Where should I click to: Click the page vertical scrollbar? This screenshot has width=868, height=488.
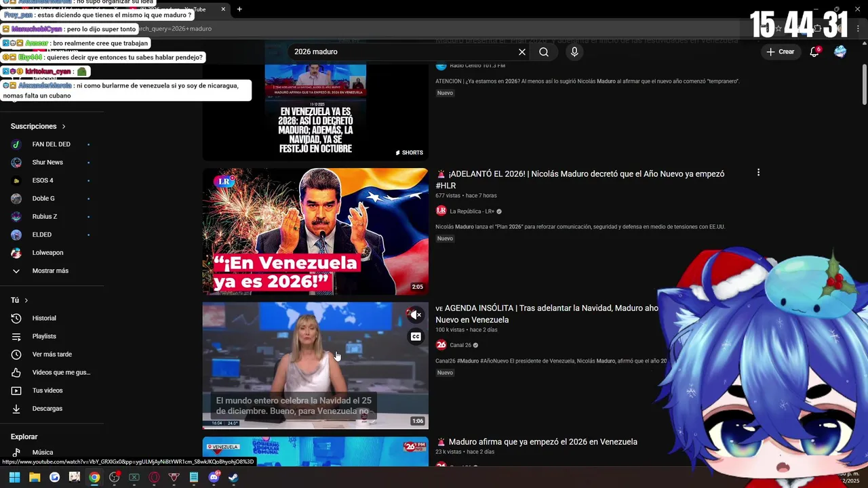(864, 85)
